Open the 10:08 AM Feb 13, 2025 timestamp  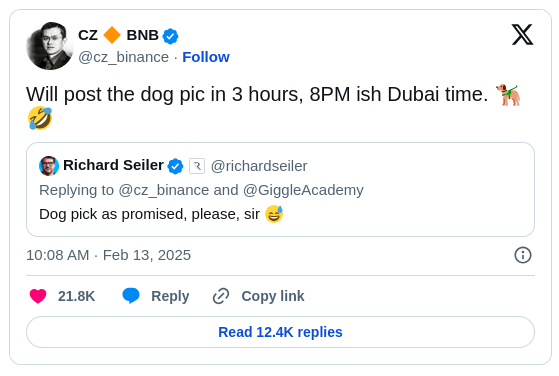tap(108, 255)
